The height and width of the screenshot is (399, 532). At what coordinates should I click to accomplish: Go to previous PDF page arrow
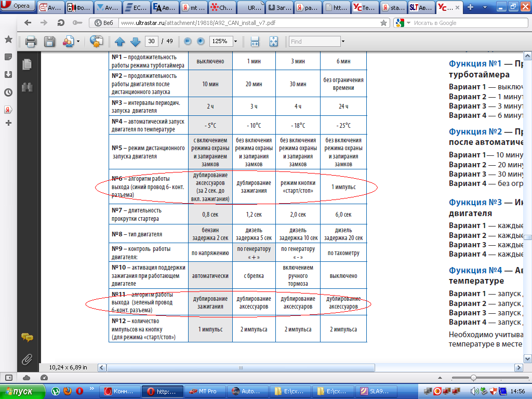pyautogui.click(x=120, y=42)
